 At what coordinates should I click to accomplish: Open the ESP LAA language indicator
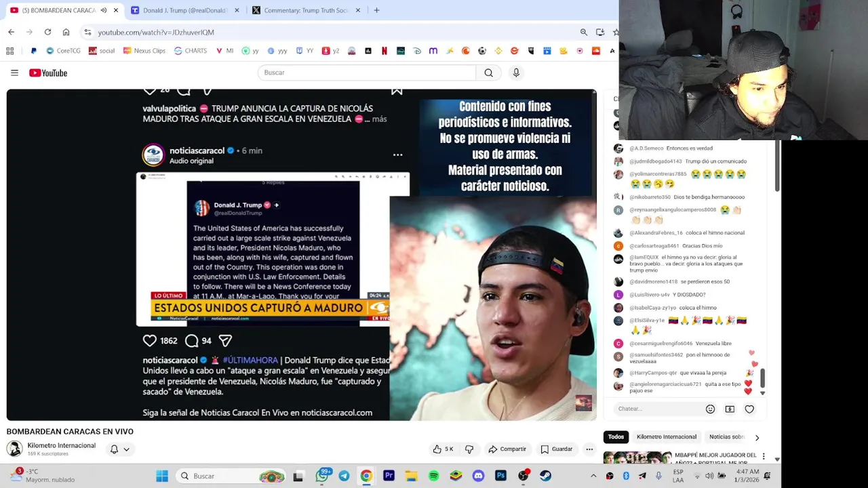click(x=678, y=476)
